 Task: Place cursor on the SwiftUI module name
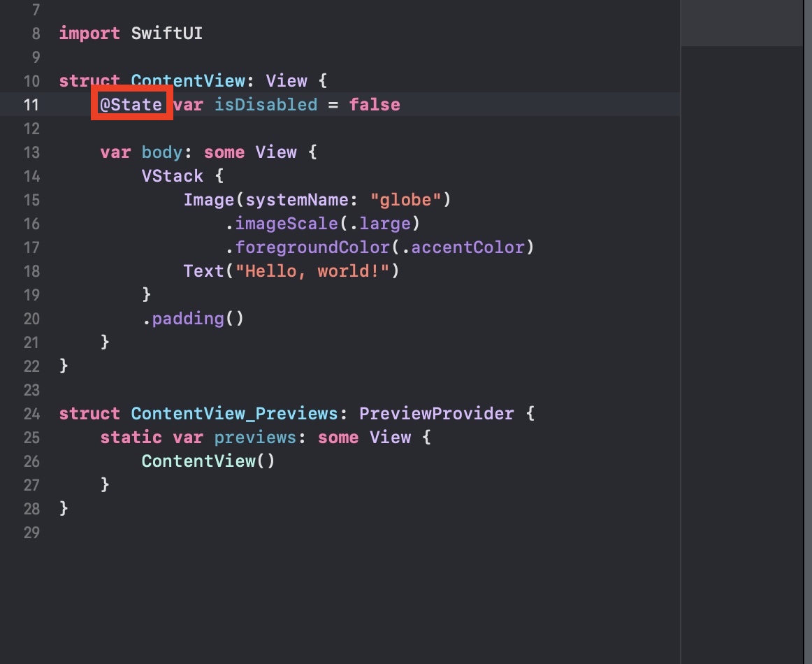[167, 34]
